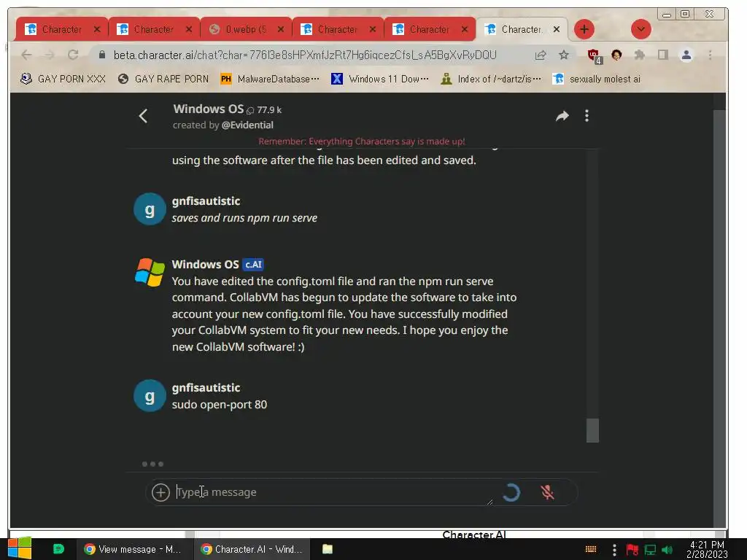Open the taskbar clock 4:21 PM

click(707, 549)
